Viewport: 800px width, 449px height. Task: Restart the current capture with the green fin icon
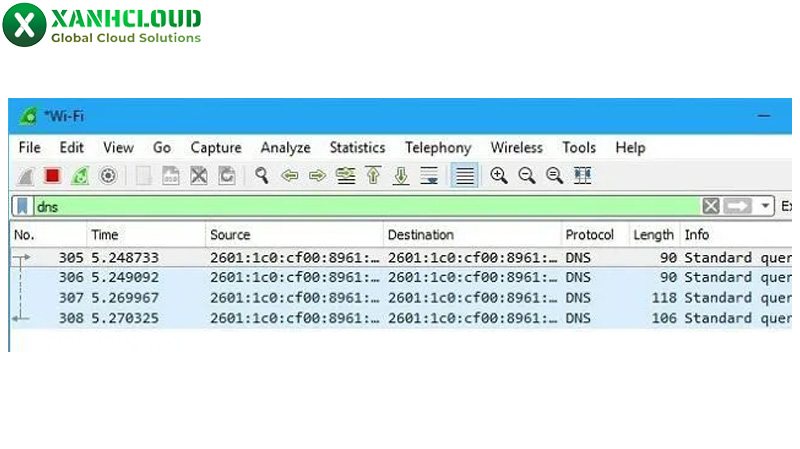tap(80, 176)
